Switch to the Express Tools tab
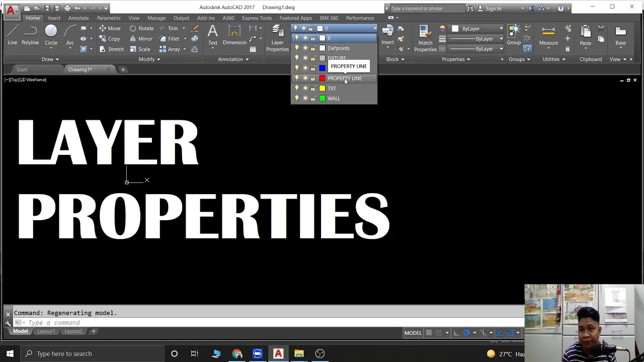Viewport: 644px width, 362px height. 257,18
